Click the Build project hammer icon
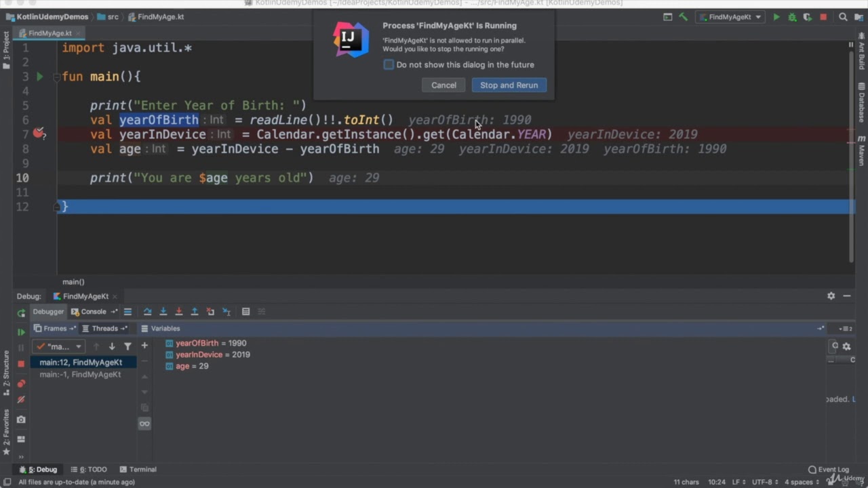The width and height of the screenshot is (868, 488). [x=683, y=17]
